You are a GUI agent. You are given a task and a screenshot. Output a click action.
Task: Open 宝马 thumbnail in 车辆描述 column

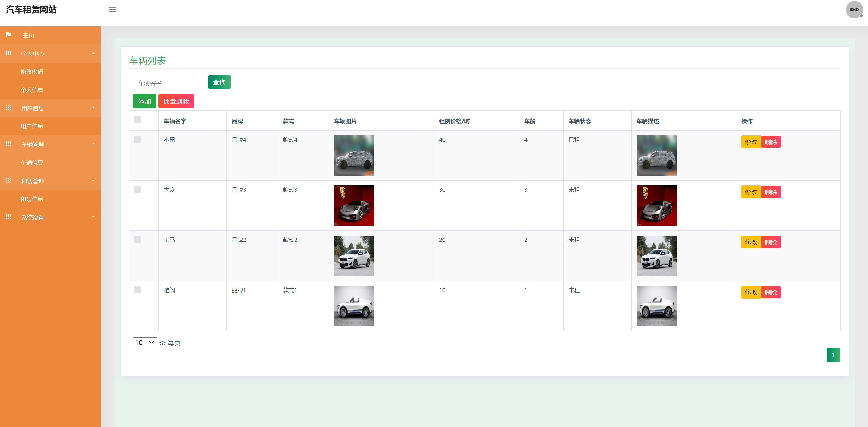pos(656,256)
